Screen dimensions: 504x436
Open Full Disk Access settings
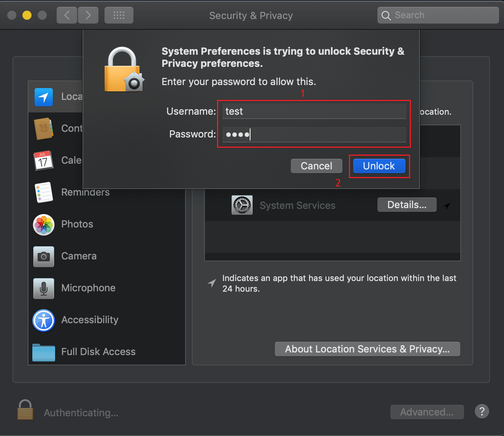click(x=44, y=352)
